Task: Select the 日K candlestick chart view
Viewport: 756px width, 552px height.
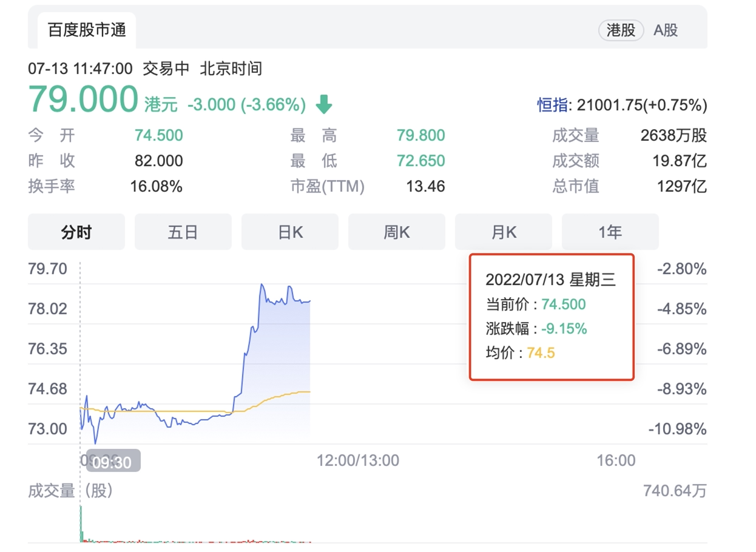Action: tap(289, 231)
